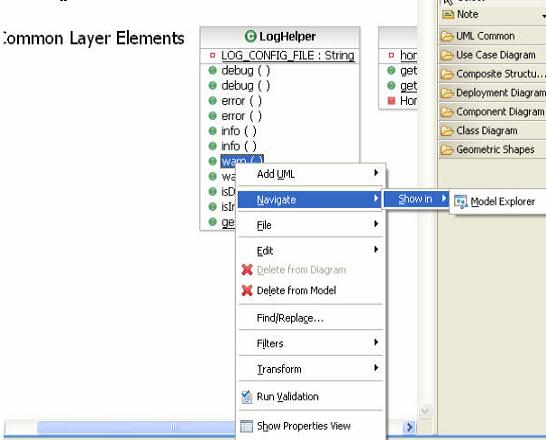Click the Show In submenu item
This screenshot has width=546, height=440.
416,199
